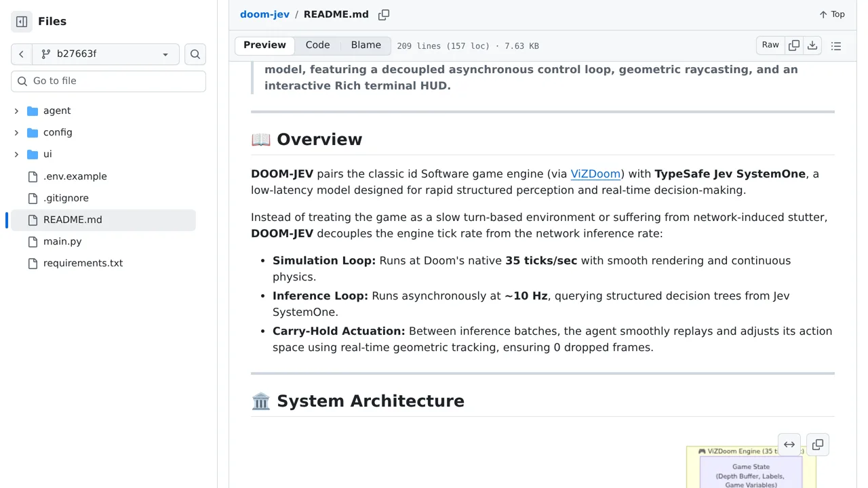The width and height of the screenshot is (868, 488).
Task: Focus the Go to file input
Action: pyautogui.click(x=108, y=81)
